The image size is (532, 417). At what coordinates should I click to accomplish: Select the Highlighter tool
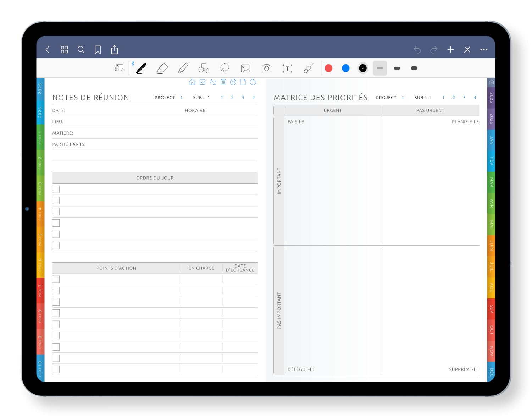click(x=183, y=68)
